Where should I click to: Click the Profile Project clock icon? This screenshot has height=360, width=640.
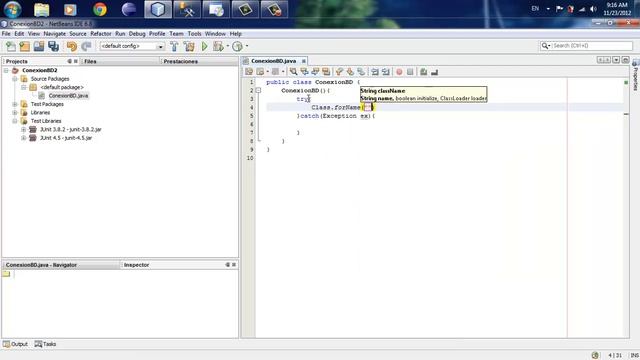[x=237, y=46]
